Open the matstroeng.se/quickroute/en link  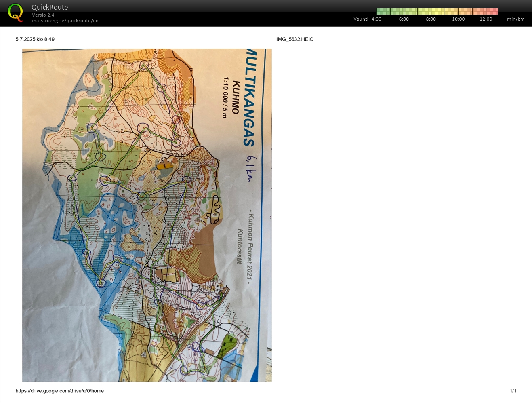pyautogui.click(x=65, y=21)
